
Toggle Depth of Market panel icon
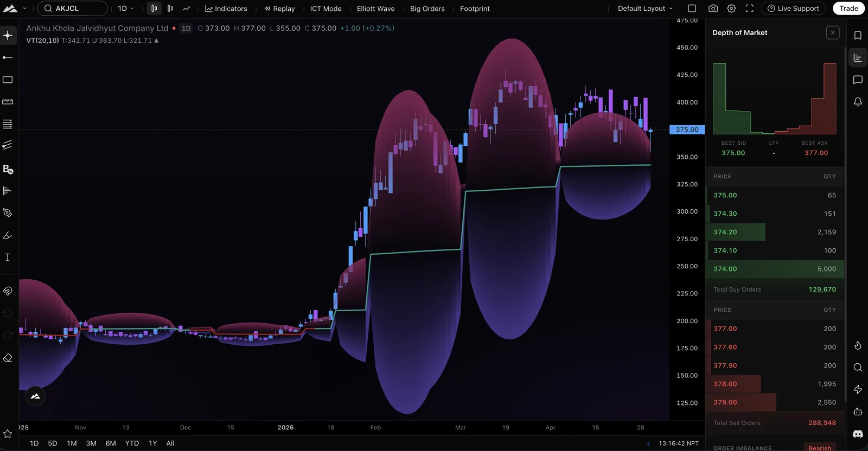858,58
